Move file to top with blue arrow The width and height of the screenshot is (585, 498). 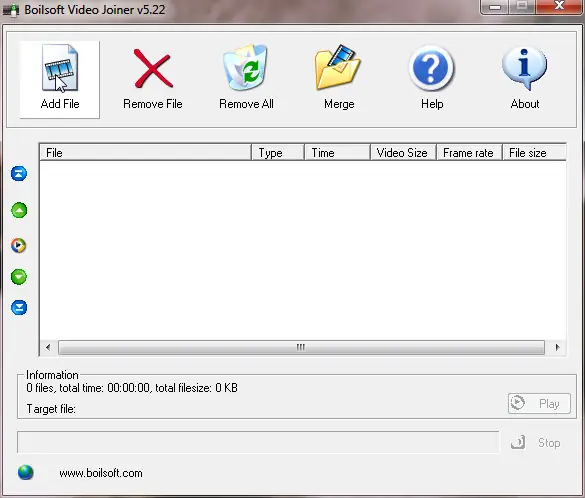[19, 173]
